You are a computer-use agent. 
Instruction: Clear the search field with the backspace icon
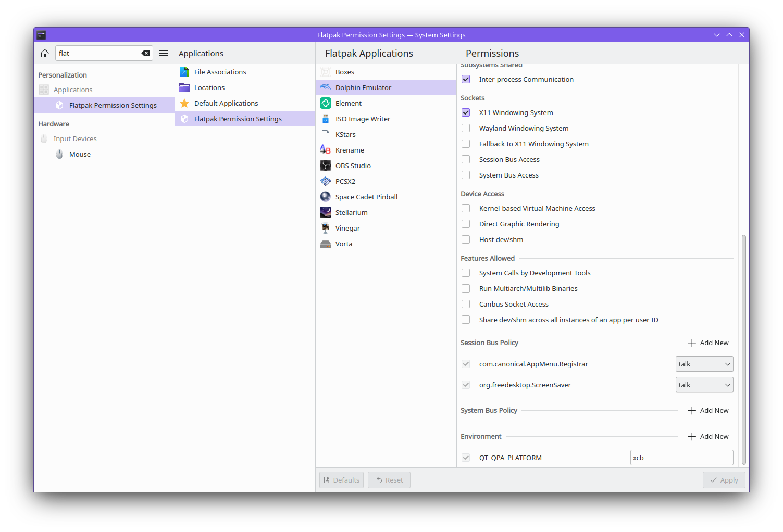click(x=145, y=53)
